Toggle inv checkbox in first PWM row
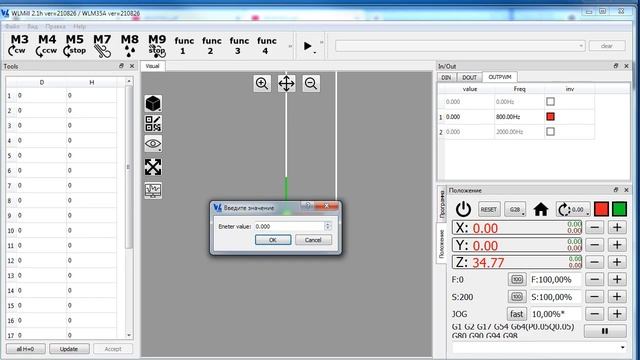Image resolution: width=640 pixels, height=360 pixels. (550, 102)
